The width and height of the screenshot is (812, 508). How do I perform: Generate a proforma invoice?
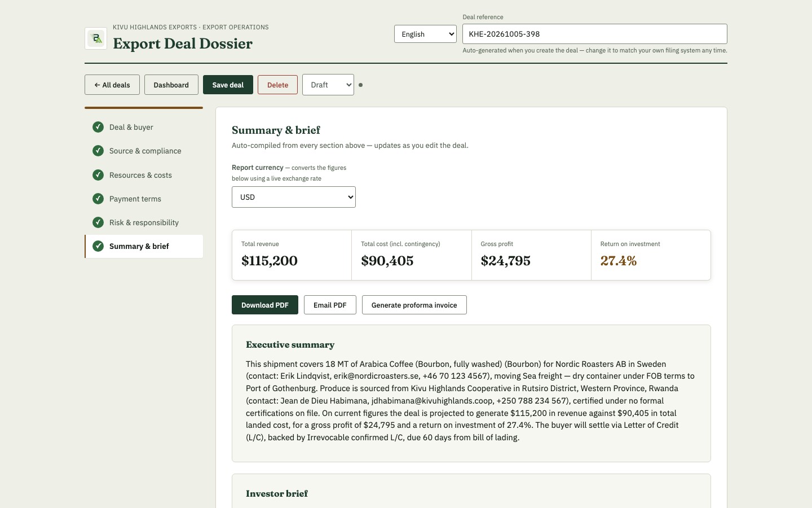pos(414,305)
